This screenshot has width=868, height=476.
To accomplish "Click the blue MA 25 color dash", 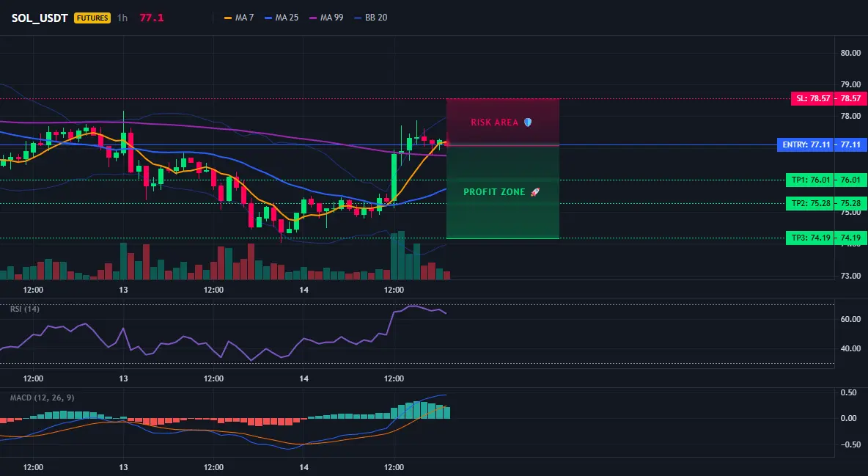I will pyautogui.click(x=268, y=18).
